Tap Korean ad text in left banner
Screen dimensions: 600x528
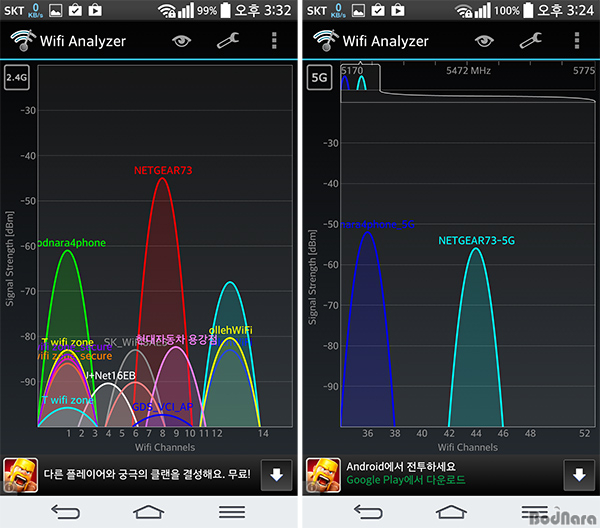pyautogui.click(x=147, y=474)
